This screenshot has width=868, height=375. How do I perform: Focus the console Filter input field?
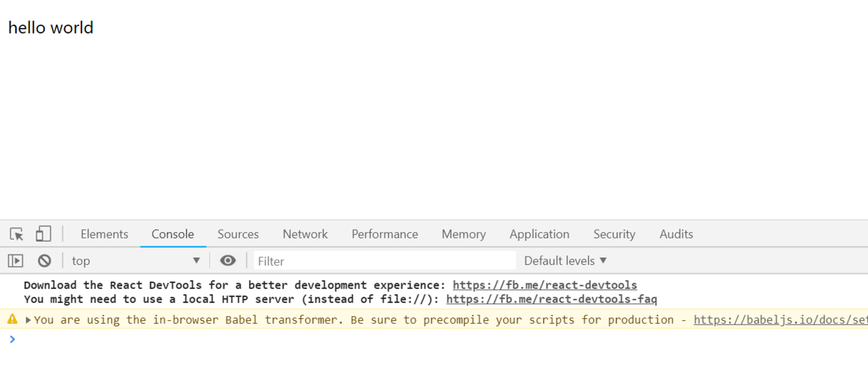385,261
